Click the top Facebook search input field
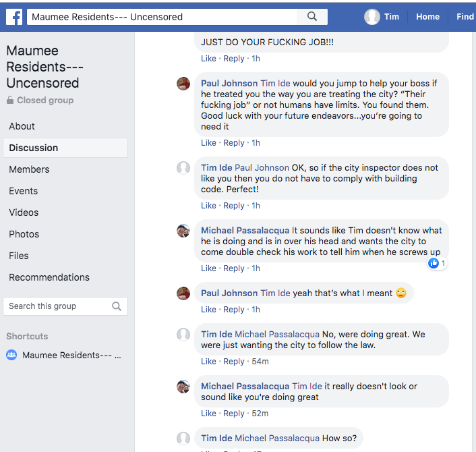 (x=162, y=17)
